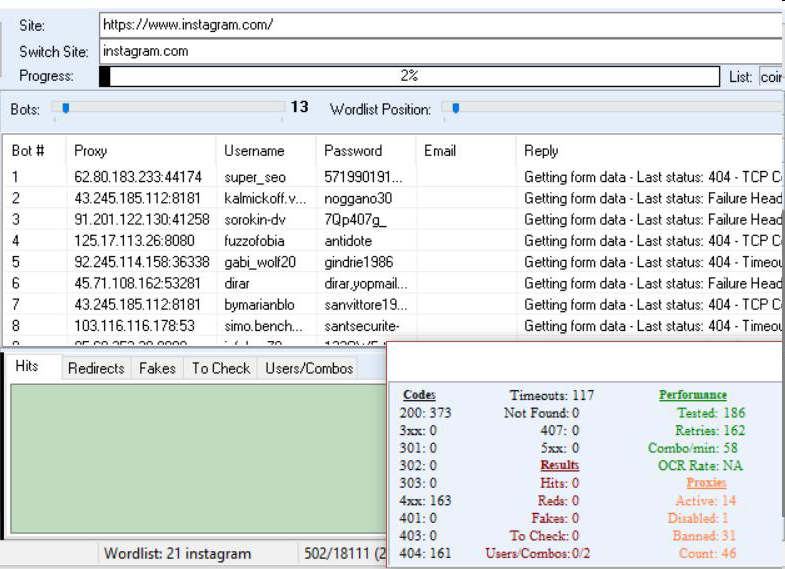785x569 pixels.
Task: Click the 502/18111 status bar entry
Action: click(344, 553)
